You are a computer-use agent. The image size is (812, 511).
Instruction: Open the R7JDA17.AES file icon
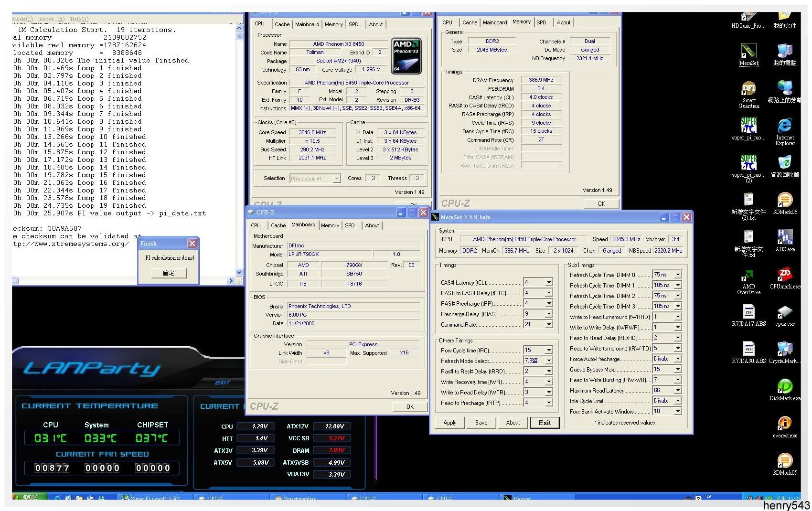[x=748, y=315]
